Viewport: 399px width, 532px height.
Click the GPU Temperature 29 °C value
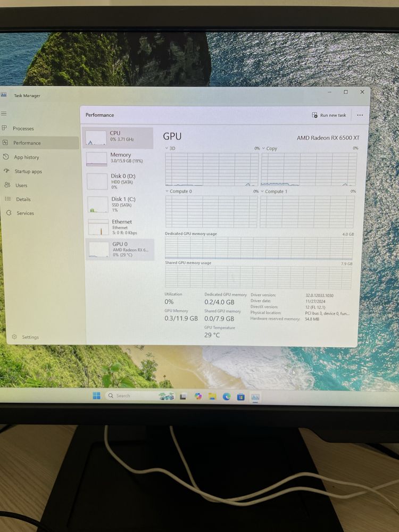point(212,335)
